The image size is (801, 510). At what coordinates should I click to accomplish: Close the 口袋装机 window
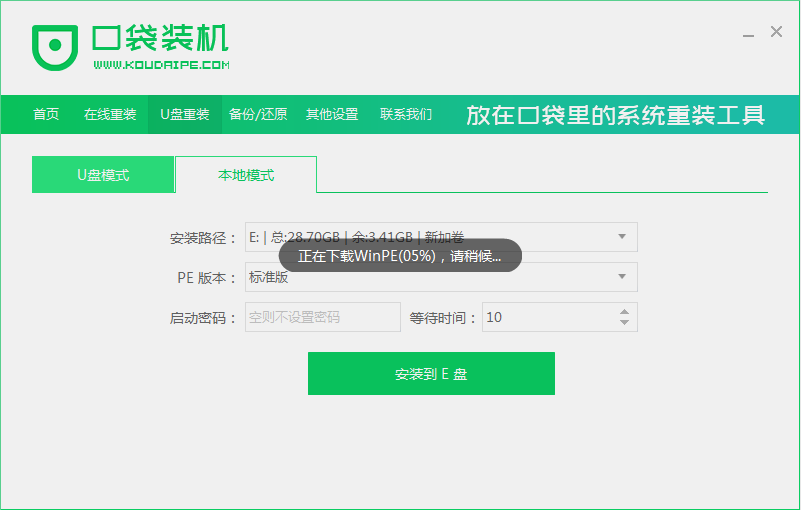coord(776,32)
